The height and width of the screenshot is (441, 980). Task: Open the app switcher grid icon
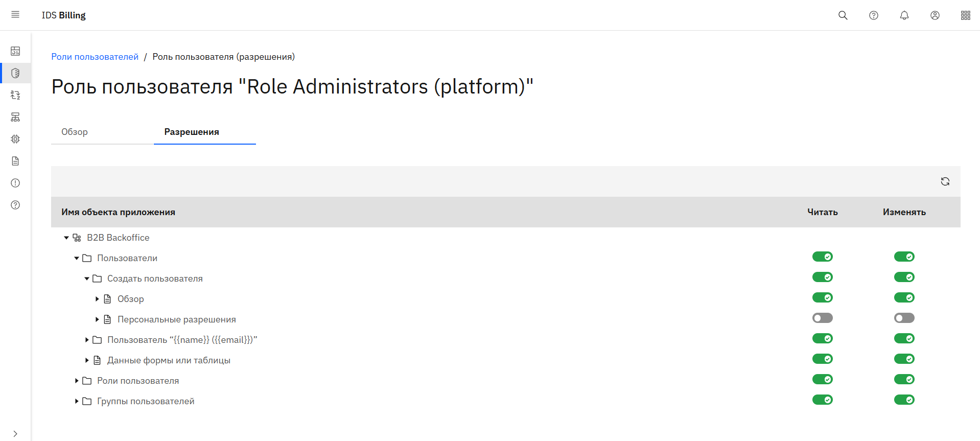coord(965,15)
